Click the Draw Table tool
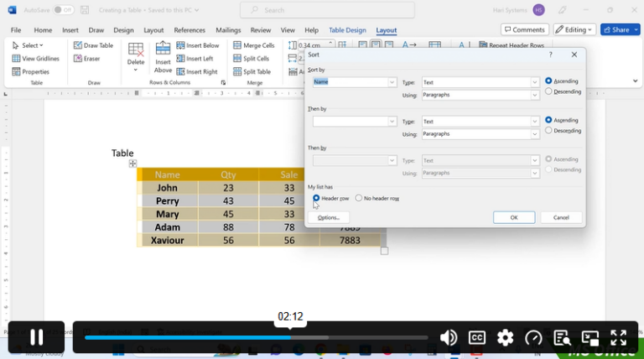This screenshot has height=359, width=644. [x=93, y=45]
